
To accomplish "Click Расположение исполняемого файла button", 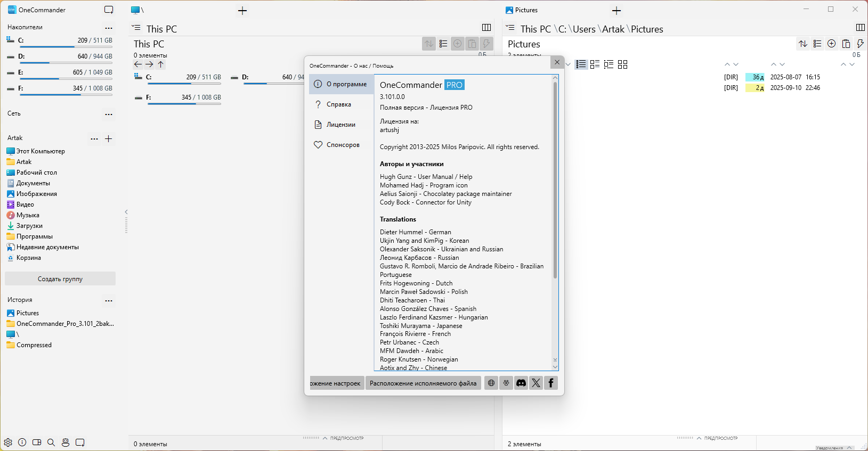I will tap(423, 383).
